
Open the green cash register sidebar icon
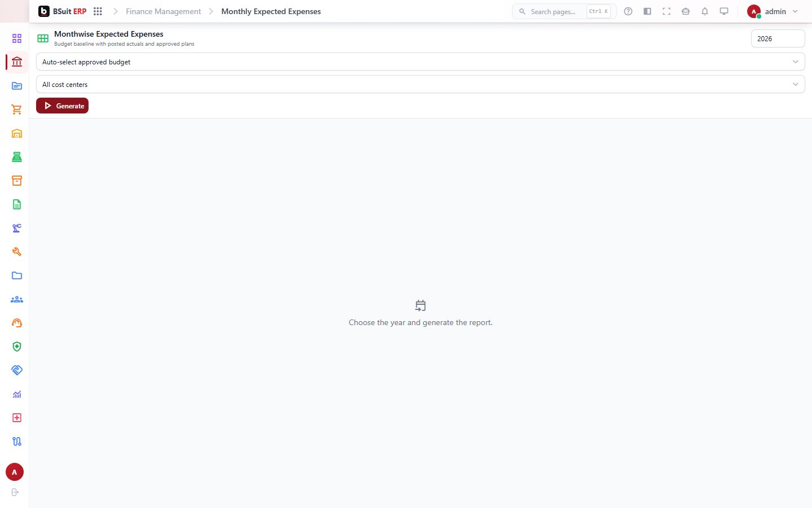[x=17, y=157]
